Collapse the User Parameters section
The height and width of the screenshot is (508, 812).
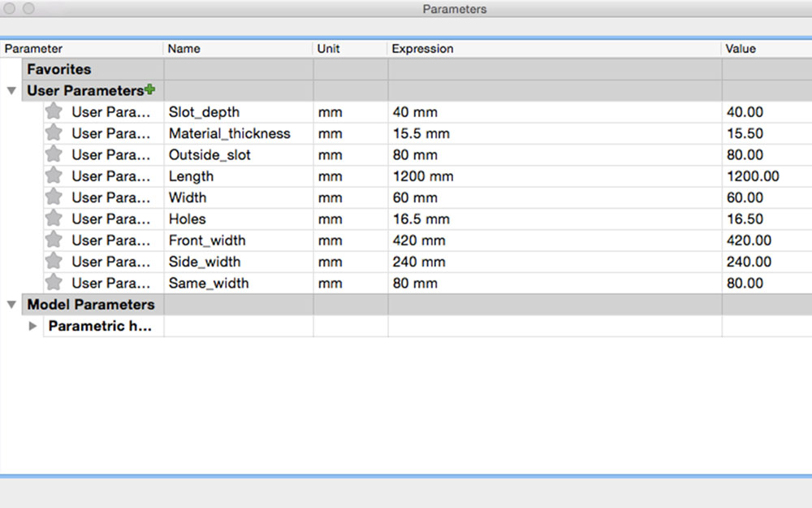[x=11, y=91]
